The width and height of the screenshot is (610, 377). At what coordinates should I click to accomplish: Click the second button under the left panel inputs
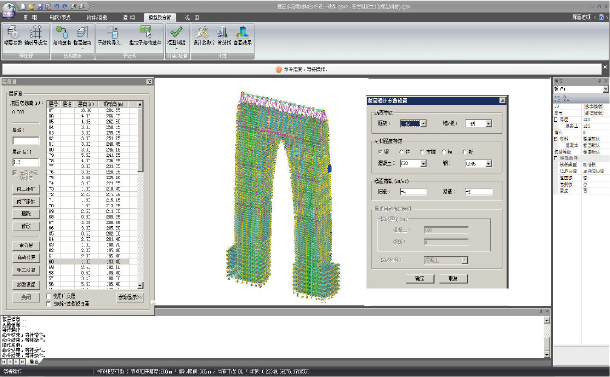[x=26, y=202]
